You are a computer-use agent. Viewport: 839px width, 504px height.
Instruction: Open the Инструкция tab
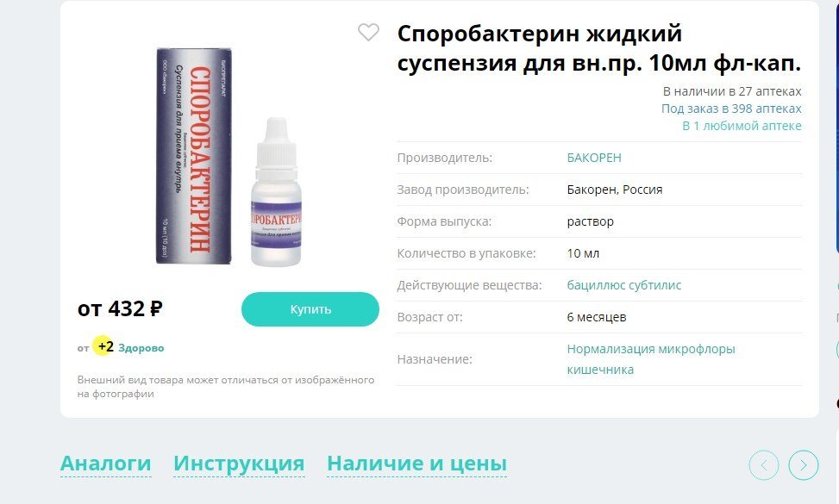pos(239,464)
